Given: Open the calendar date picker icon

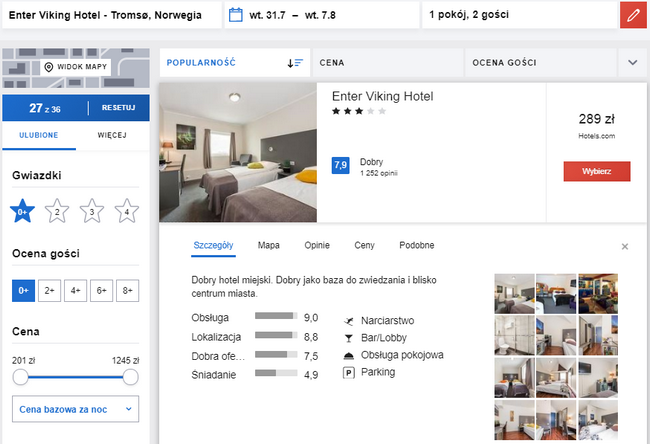Looking at the screenshot, I should point(235,15).
